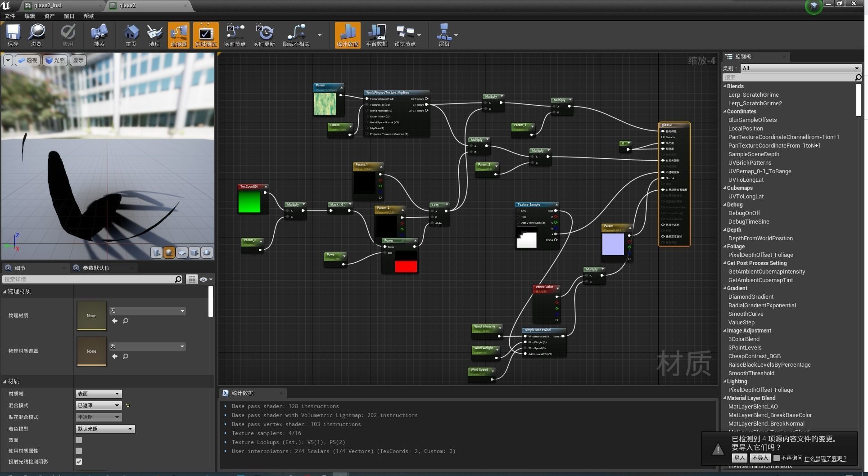The image size is (868, 476).
Task: Select SmoothCurve in the palette list
Action: (746, 314)
